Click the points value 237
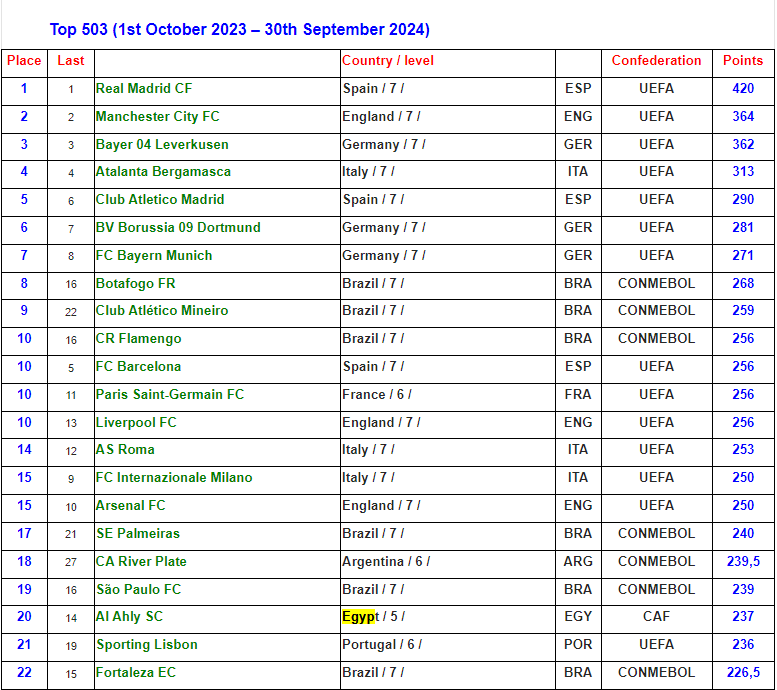 (743, 617)
